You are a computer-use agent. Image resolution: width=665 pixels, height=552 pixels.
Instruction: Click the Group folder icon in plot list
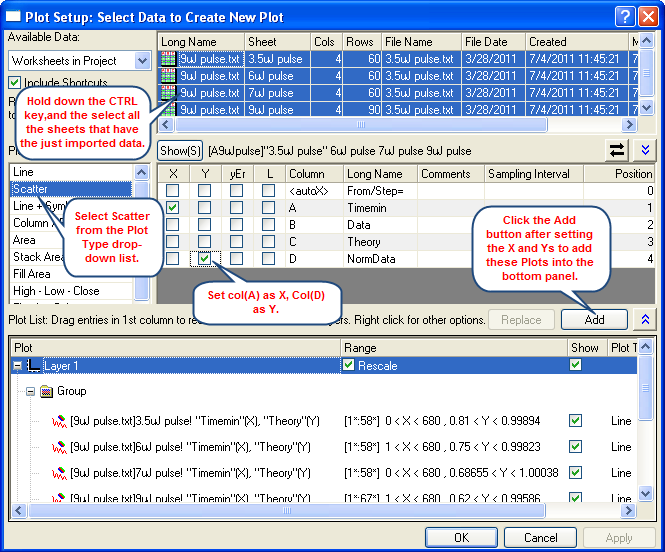47,391
